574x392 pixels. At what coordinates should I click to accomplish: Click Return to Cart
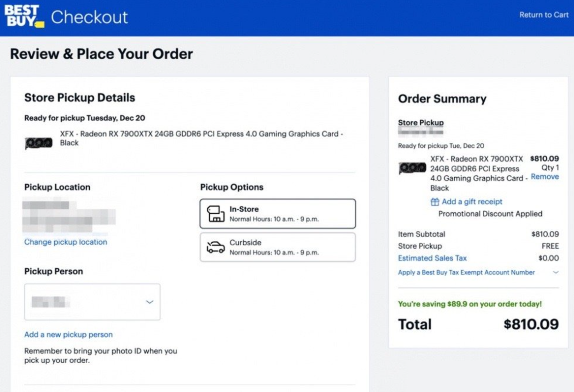[543, 15]
